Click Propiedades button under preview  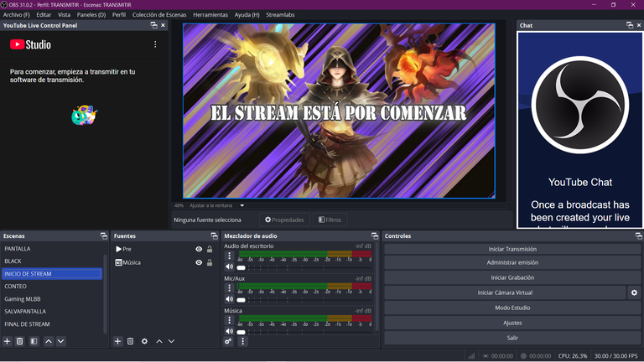click(x=284, y=220)
